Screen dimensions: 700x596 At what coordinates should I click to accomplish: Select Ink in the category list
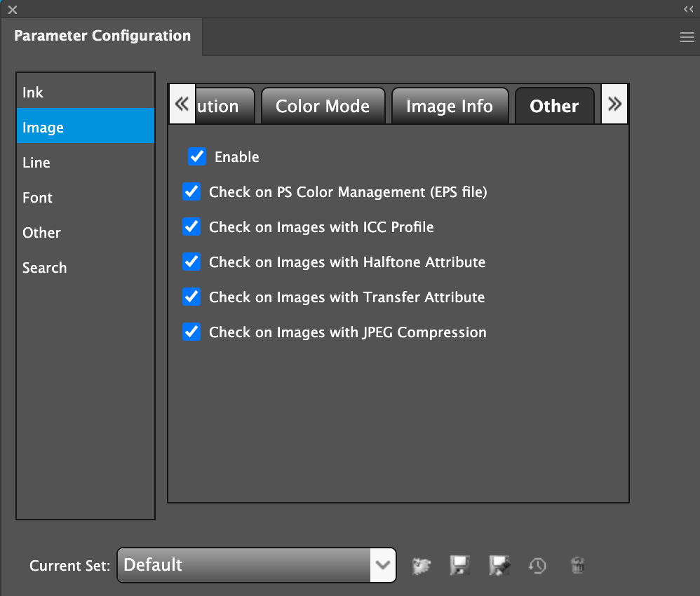click(x=33, y=93)
